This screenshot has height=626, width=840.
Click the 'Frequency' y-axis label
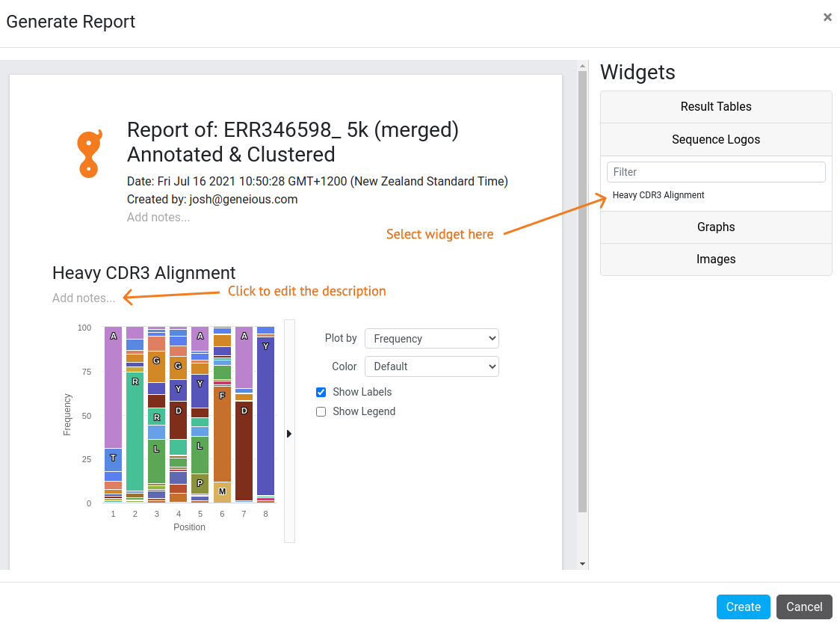pyautogui.click(x=67, y=415)
